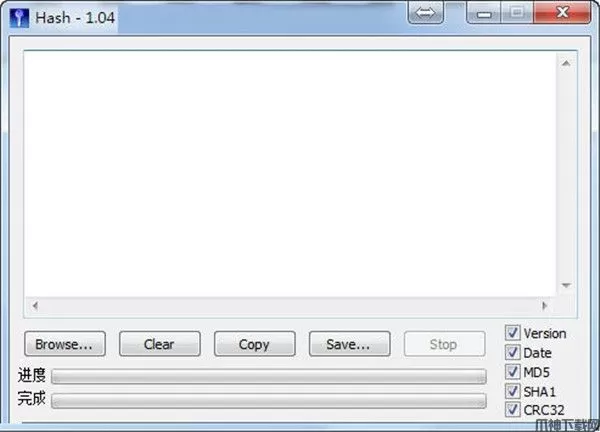Maximize the Hash window
This screenshot has width=600, height=432.
[517, 13]
